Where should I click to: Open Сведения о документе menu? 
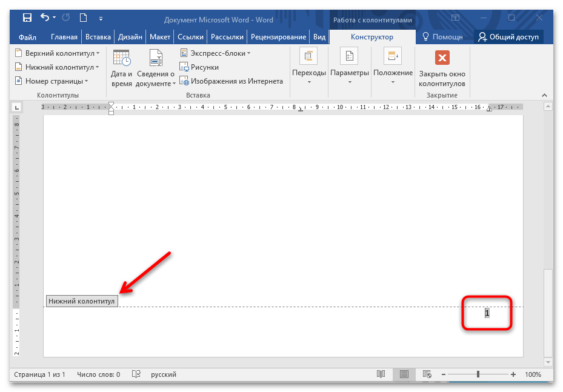point(156,68)
